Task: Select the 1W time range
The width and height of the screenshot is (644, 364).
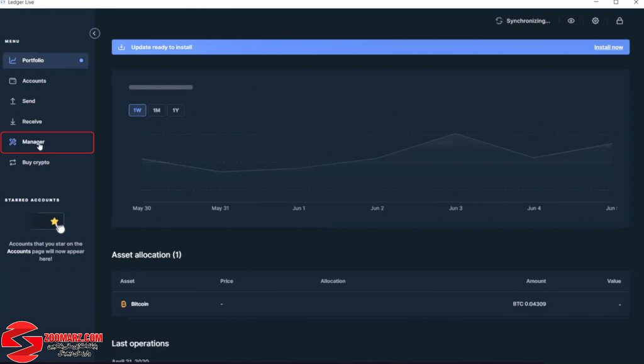Action: [x=137, y=110]
